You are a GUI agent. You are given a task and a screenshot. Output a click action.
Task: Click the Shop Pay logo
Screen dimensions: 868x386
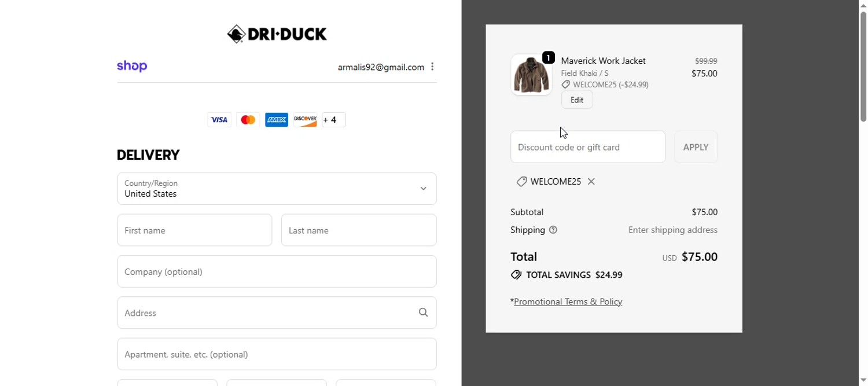point(132,67)
